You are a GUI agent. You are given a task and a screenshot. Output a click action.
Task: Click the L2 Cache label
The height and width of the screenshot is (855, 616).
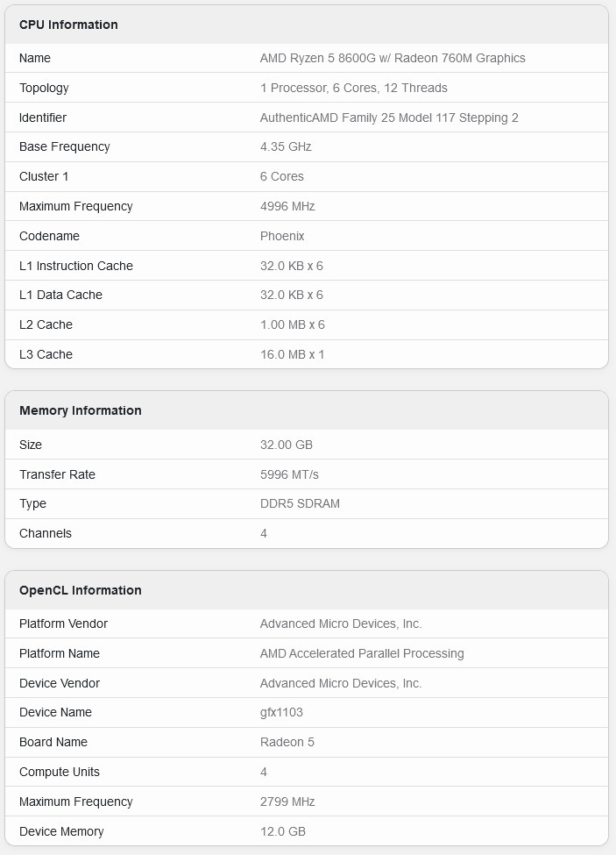point(46,324)
